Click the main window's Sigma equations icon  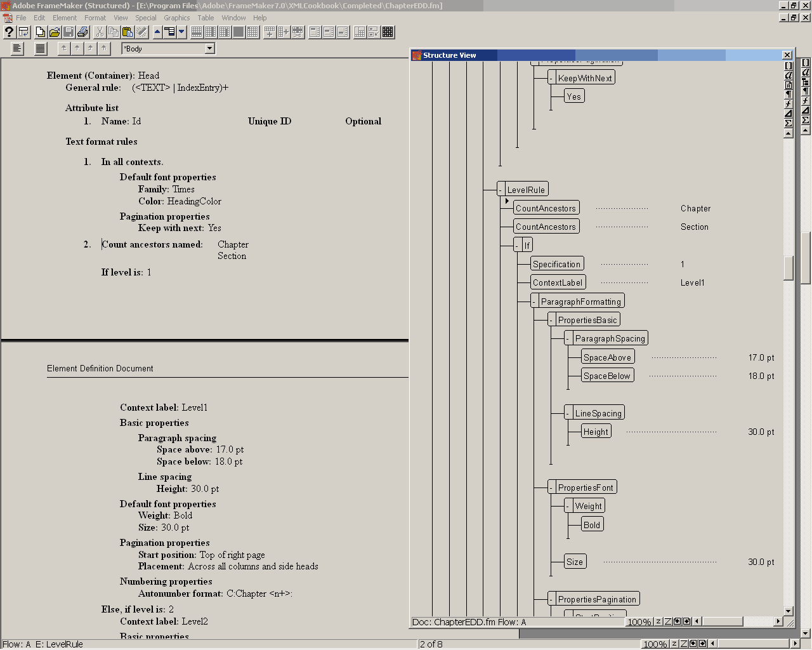click(806, 120)
